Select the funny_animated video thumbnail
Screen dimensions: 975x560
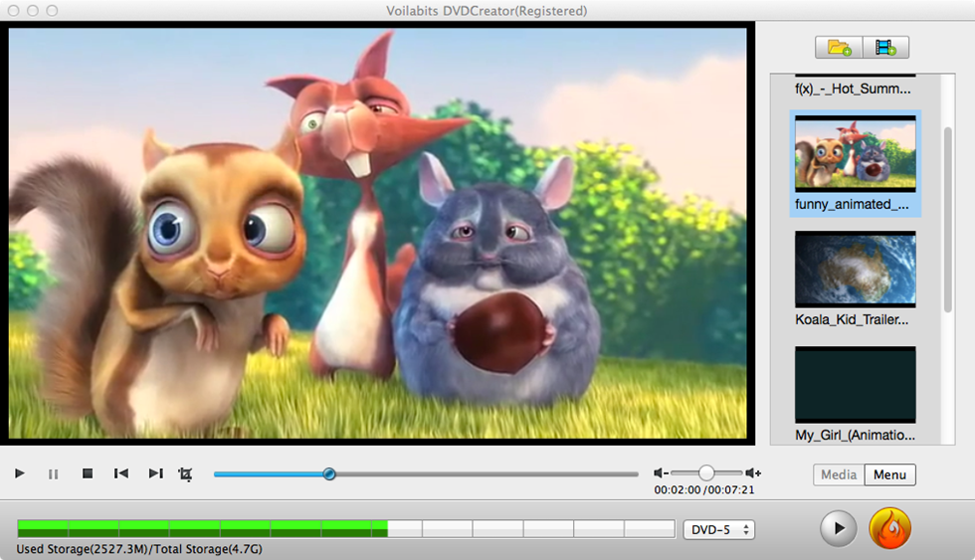pos(855,153)
